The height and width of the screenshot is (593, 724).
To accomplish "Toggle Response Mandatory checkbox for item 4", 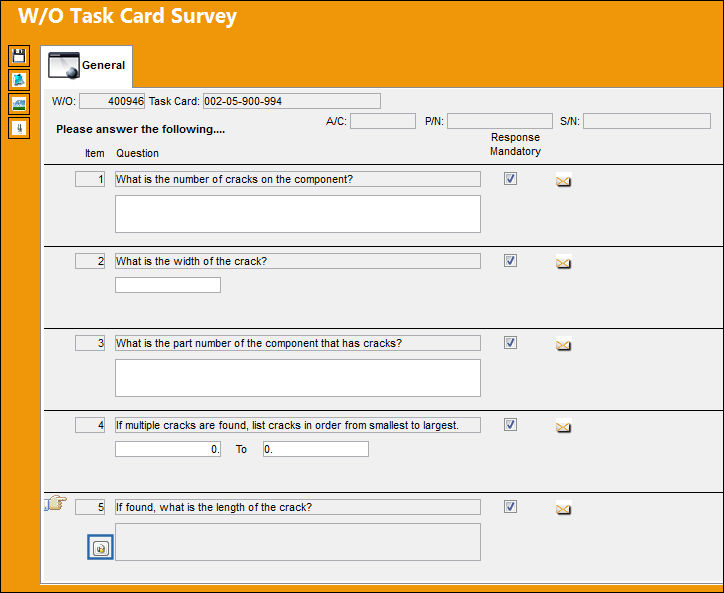I will pos(510,424).
